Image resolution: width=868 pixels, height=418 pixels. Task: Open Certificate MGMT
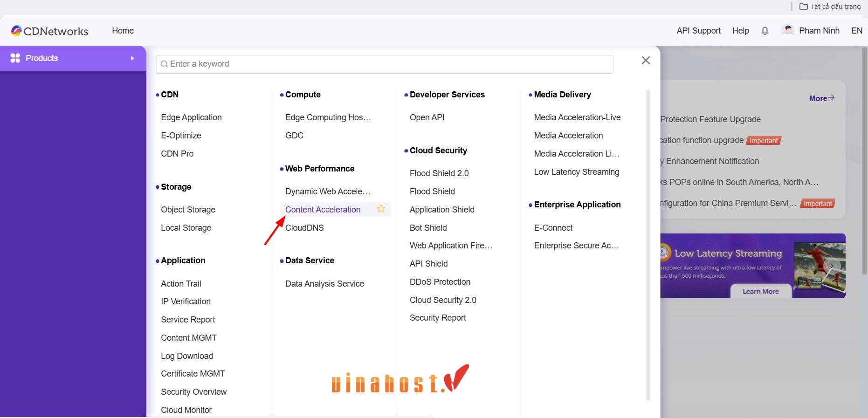click(193, 374)
